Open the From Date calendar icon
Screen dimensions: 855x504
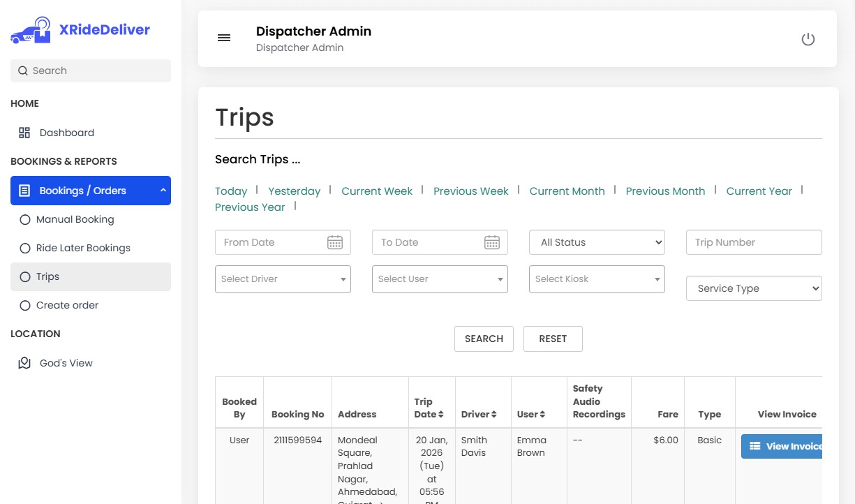pos(335,242)
